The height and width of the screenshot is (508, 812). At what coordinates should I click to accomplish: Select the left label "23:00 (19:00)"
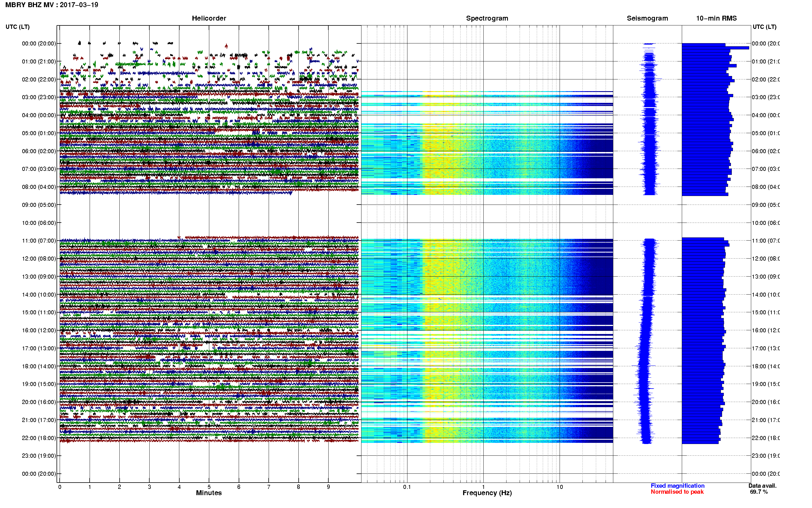click(x=39, y=456)
